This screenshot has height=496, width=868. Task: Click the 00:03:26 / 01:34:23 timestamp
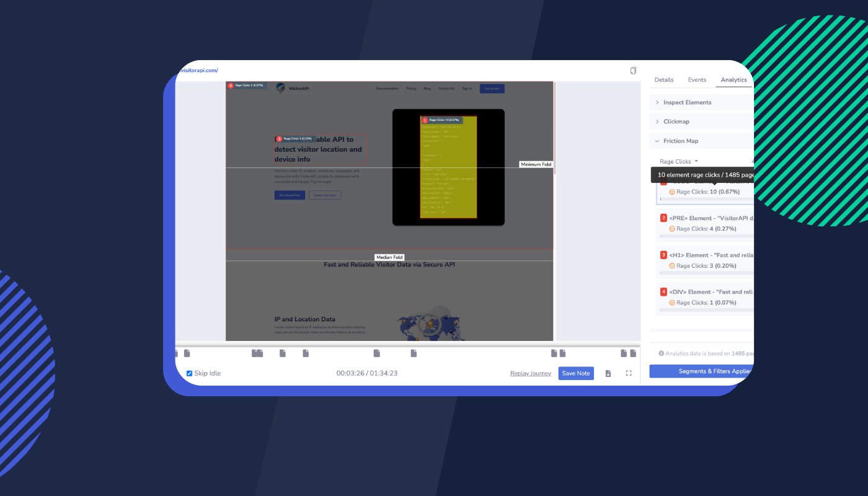click(x=367, y=373)
